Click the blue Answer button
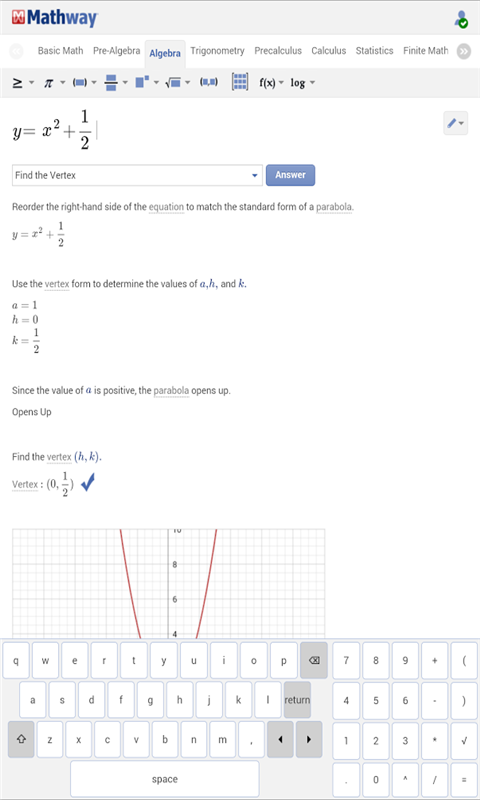Image resolution: width=480 pixels, height=800 pixels. point(290,175)
